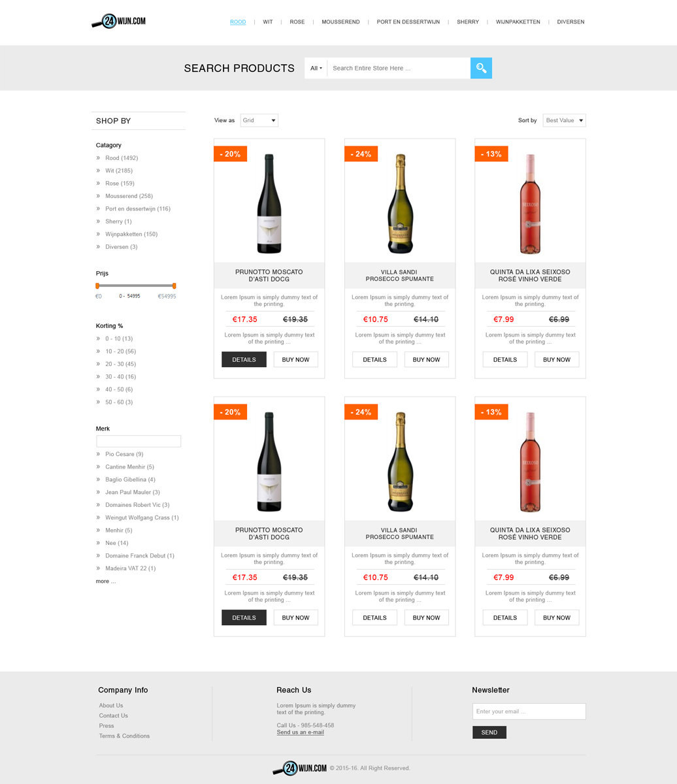Open the All category search dropdown

click(x=316, y=68)
